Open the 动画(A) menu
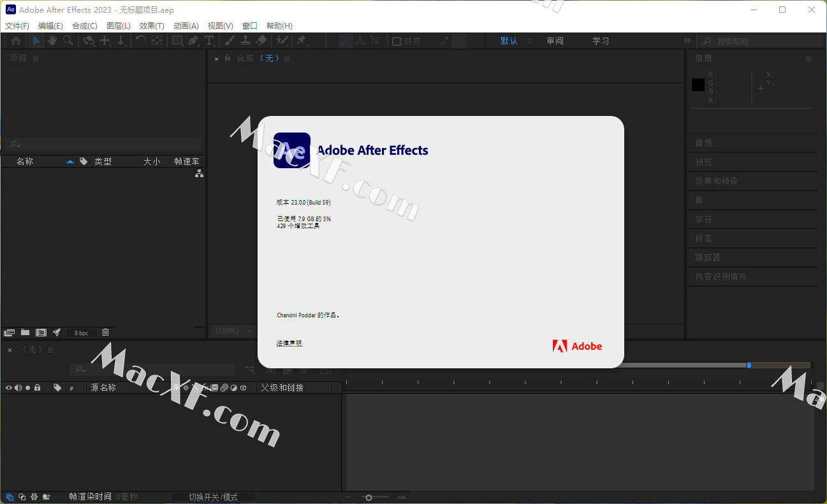 point(186,26)
